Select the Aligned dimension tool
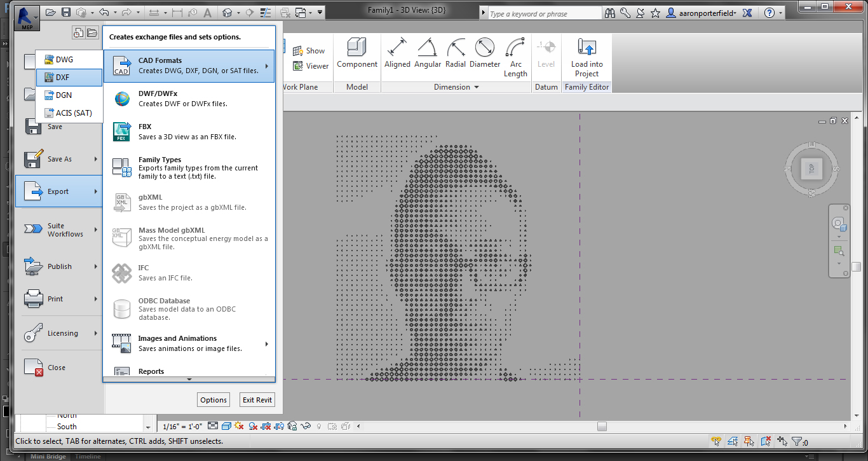The image size is (868, 461). [x=397, y=53]
